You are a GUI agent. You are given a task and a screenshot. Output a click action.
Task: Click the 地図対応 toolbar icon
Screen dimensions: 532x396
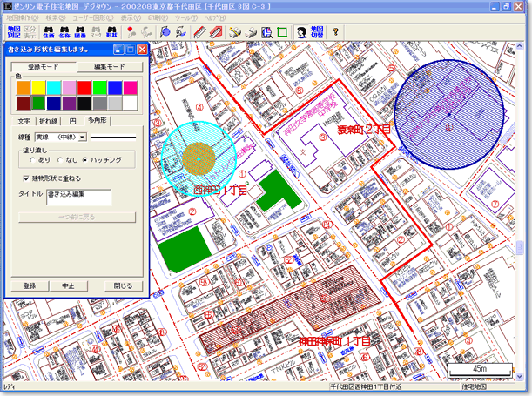click(x=12, y=32)
